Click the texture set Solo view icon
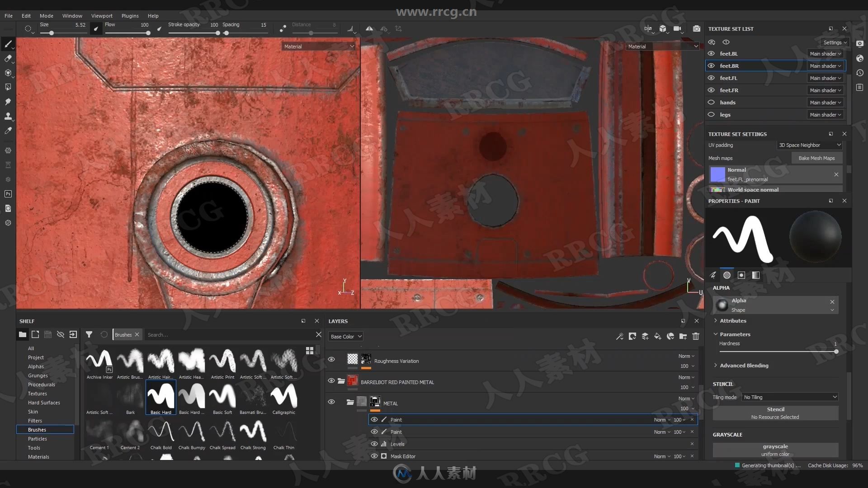 (726, 42)
